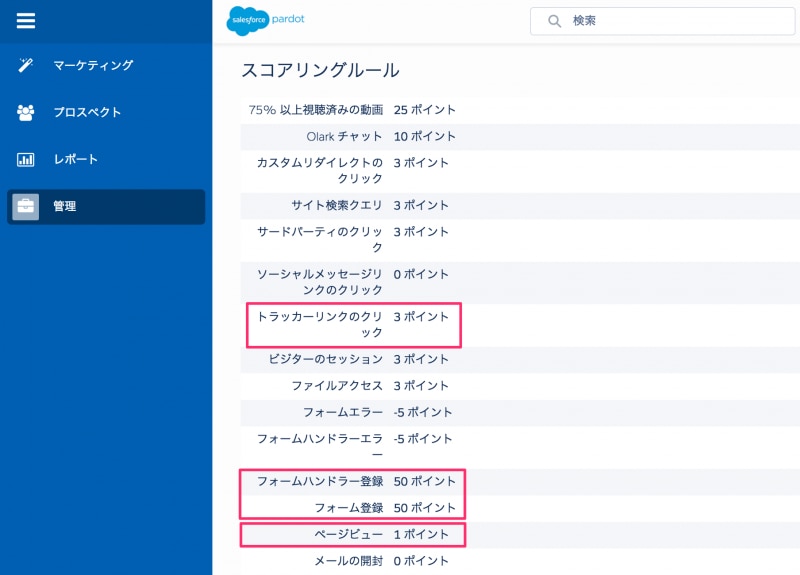Click the search magnifier icon
The height and width of the screenshot is (575, 800).
tap(554, 21)
